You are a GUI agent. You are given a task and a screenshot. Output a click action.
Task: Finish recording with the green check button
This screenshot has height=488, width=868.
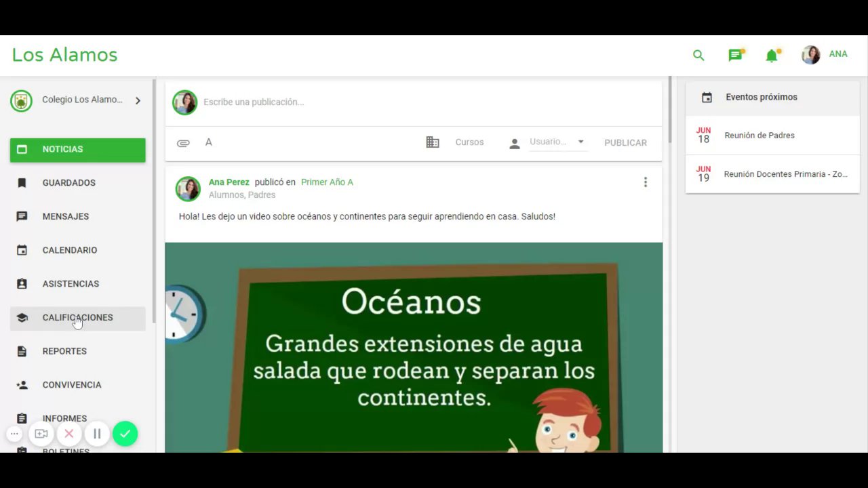(125, 434)
